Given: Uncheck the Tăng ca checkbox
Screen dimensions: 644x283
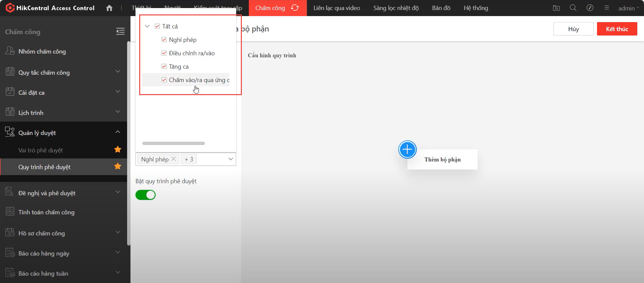Looking at the screenshot, I should tap(164, 66).
